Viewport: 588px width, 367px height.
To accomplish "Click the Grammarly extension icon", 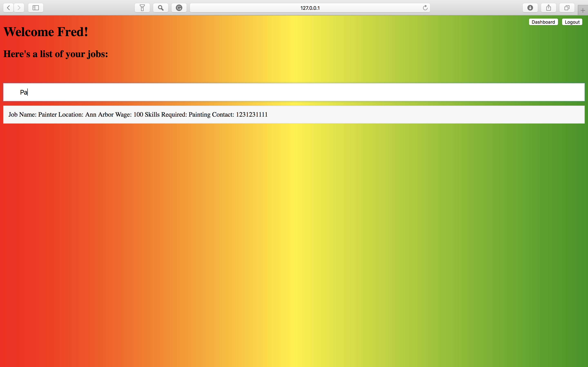I will (x=179, y=8).
